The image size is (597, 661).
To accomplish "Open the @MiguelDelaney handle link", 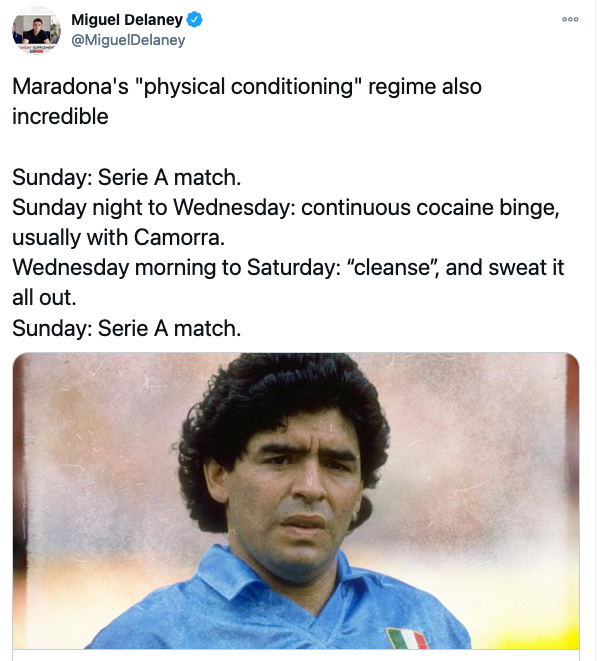I will coord(128,40).
